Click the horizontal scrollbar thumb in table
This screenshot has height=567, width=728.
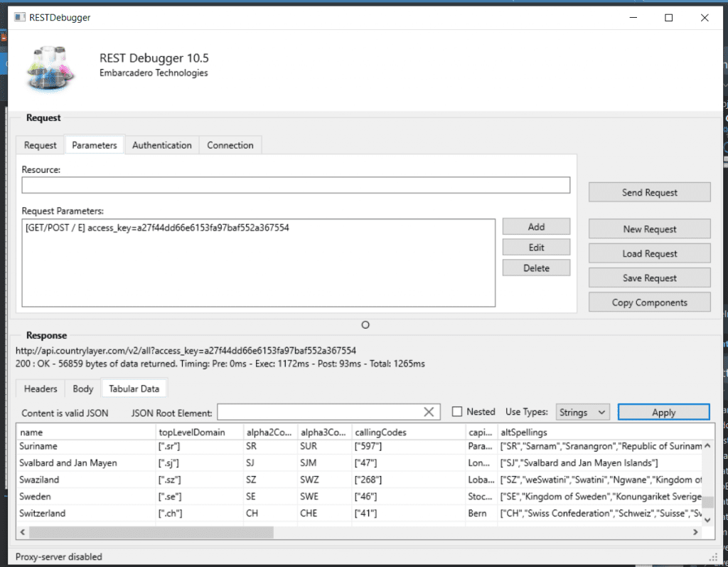coord(151,531)
